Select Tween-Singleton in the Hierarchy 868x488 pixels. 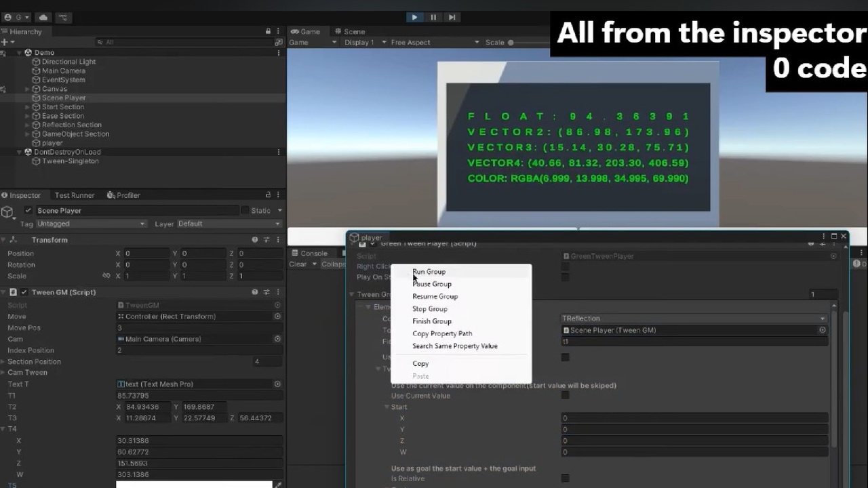71,161
